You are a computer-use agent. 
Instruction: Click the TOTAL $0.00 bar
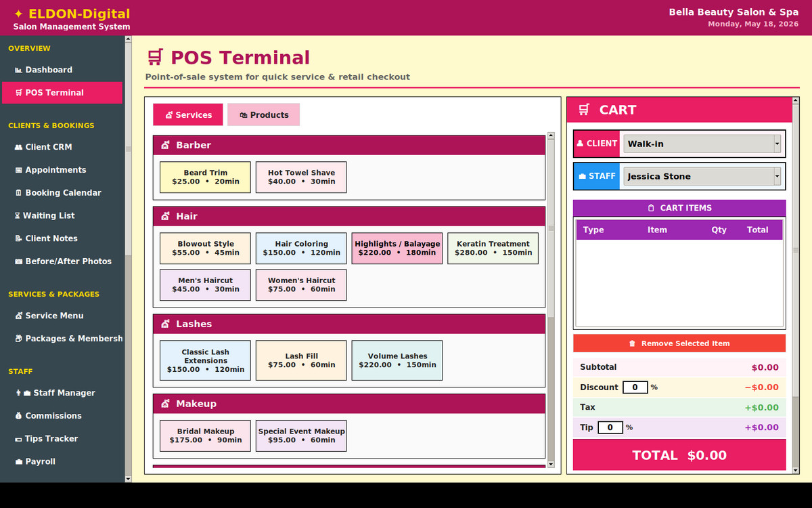coord(679,455)
